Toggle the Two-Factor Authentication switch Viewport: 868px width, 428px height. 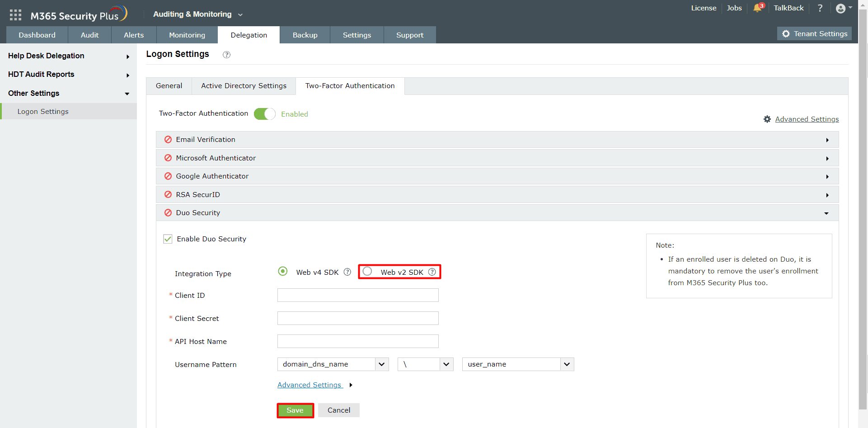[265, 114]
